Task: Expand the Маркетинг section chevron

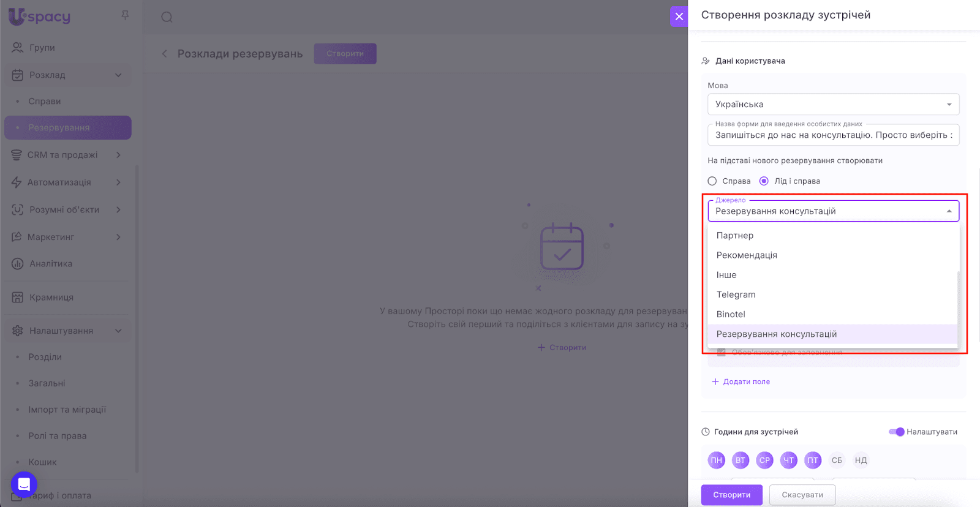Action: coord(118,237)
